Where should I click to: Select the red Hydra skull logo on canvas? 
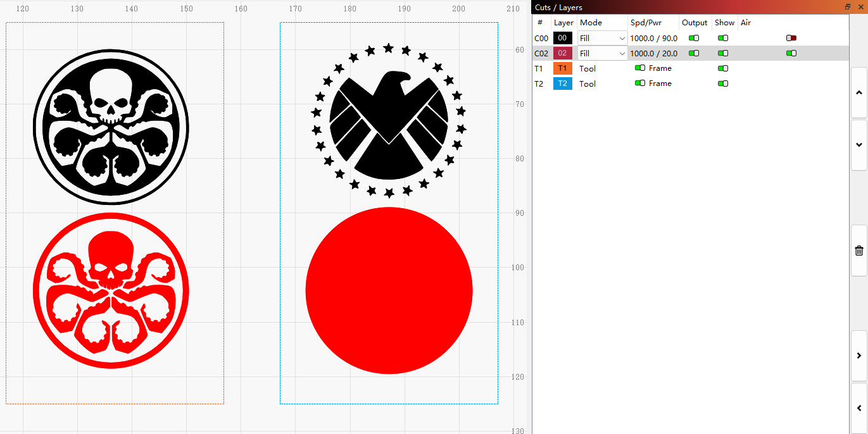(111, 291)
